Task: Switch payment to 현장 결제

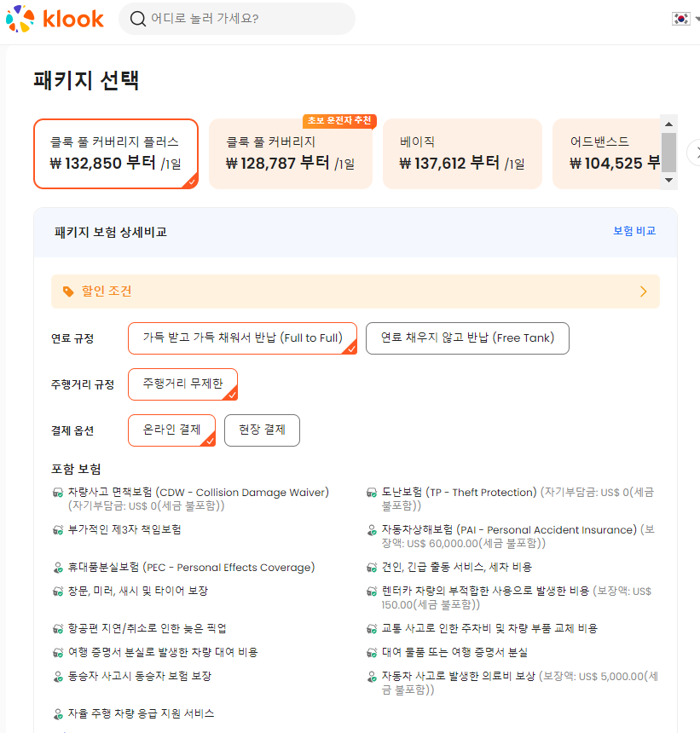Action: (262, 430)
